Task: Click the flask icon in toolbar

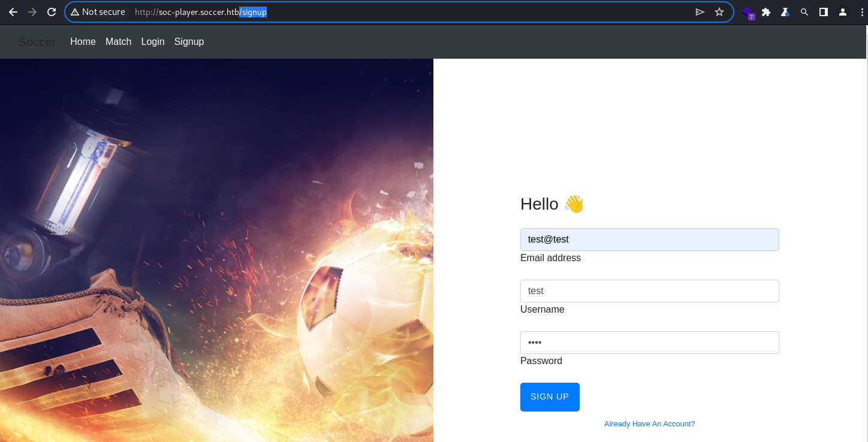Action: tap(785, 12)
